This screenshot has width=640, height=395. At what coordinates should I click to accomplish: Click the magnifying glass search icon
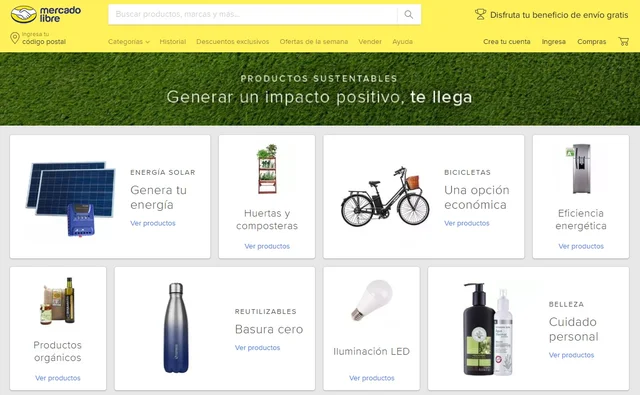pyautogui.click(x=409, y=15)
